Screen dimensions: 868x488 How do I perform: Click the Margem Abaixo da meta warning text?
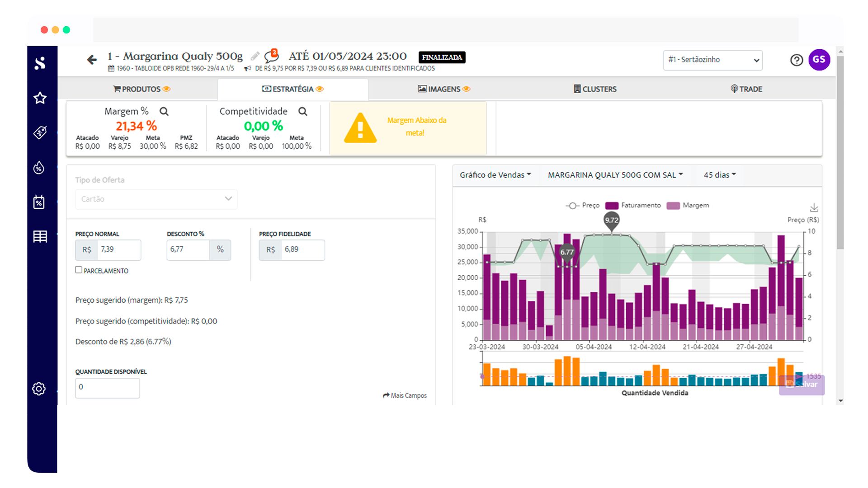coord(416,127)
